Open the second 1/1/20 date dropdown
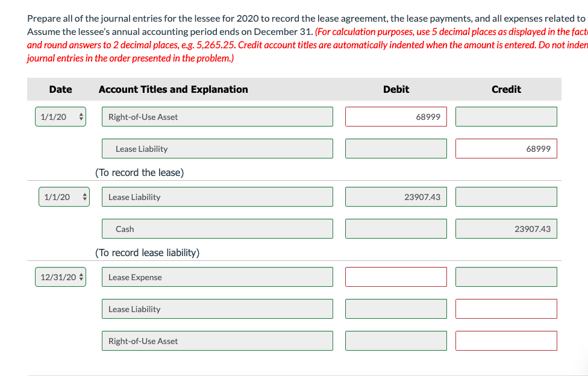 pos(64,197)
